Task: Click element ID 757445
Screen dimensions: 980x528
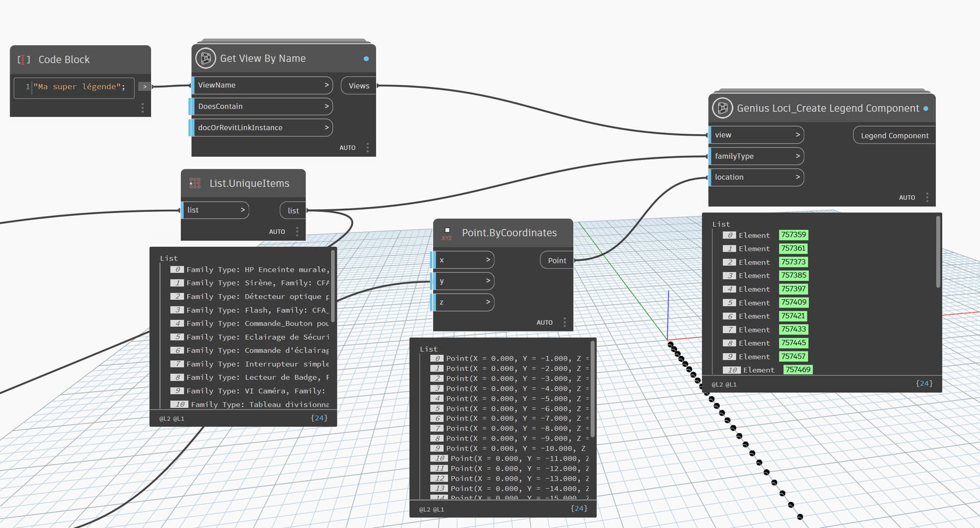Action: pos(794,343)
